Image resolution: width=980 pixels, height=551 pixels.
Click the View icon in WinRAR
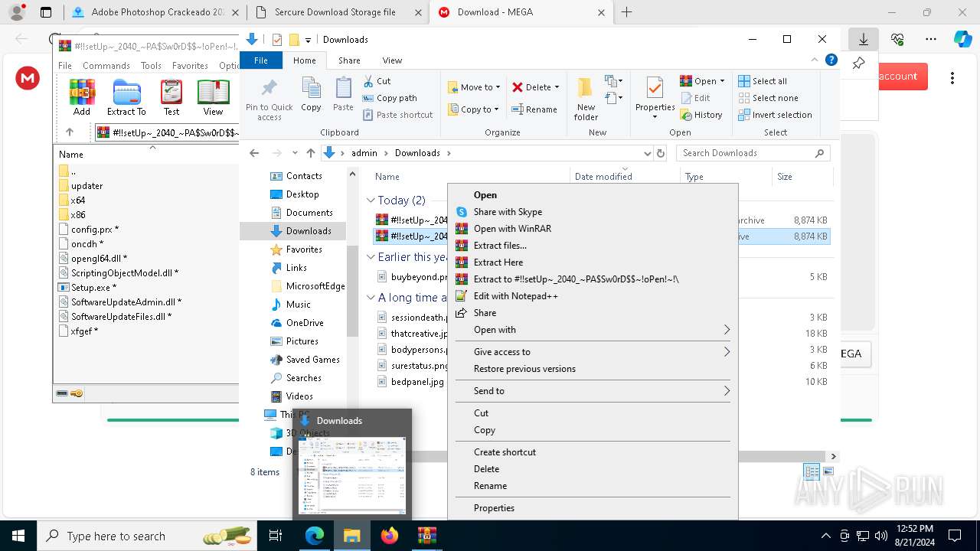[x=213, y=97]
